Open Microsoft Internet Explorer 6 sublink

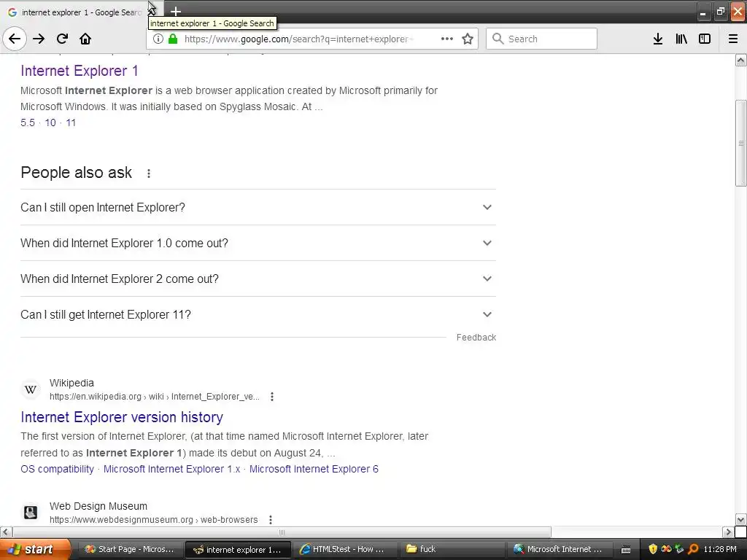[314, 469]
